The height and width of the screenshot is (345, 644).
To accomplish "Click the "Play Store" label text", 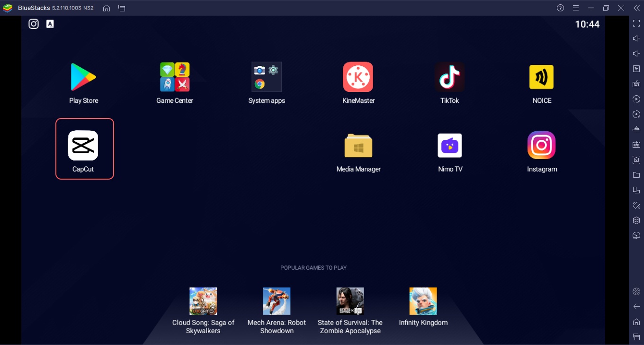I will 83,100.
